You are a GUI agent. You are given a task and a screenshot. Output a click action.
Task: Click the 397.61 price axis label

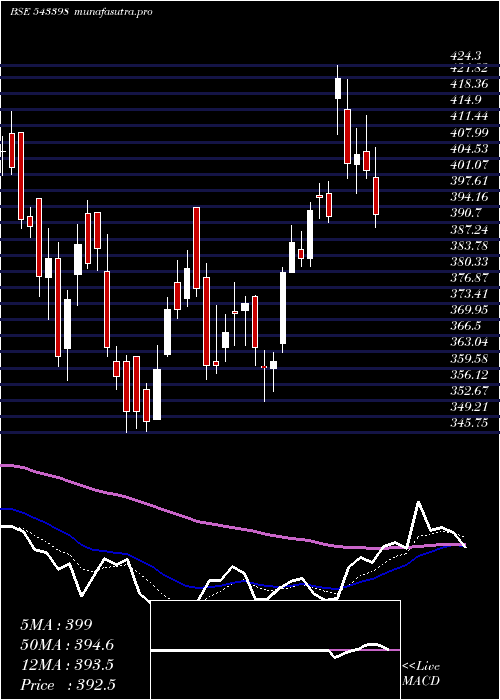tap(469, 180)
